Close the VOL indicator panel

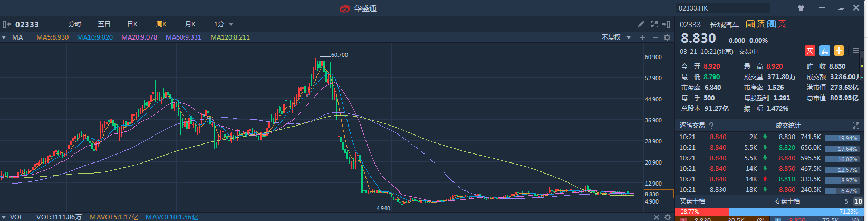657,217
